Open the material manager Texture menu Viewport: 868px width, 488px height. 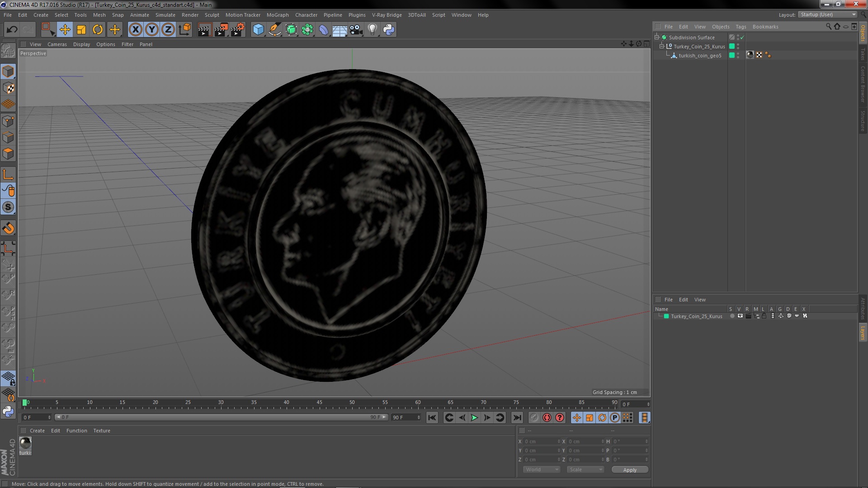click(x=102, y=431)
